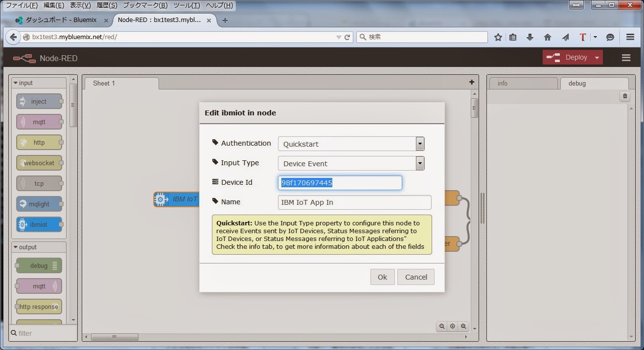Zoom out the canvas
This screenshot has width=644, height=350.
coord(442,327)
